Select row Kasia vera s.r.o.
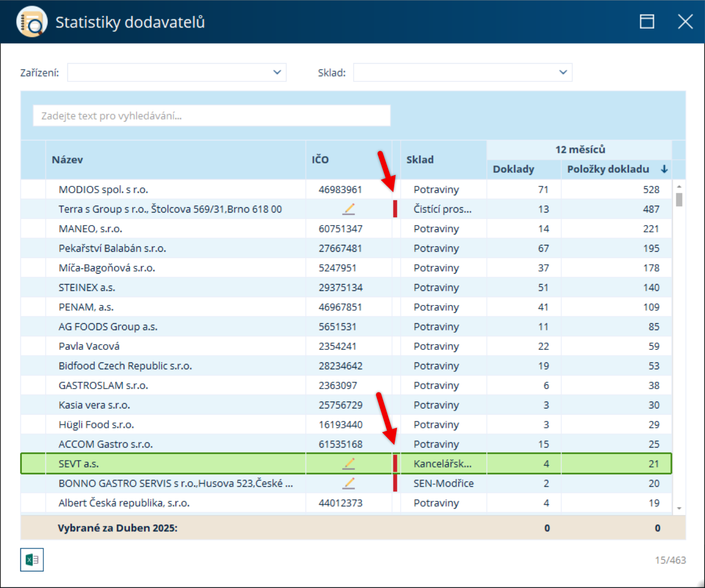Screen dimensions: 705x588 346,405
